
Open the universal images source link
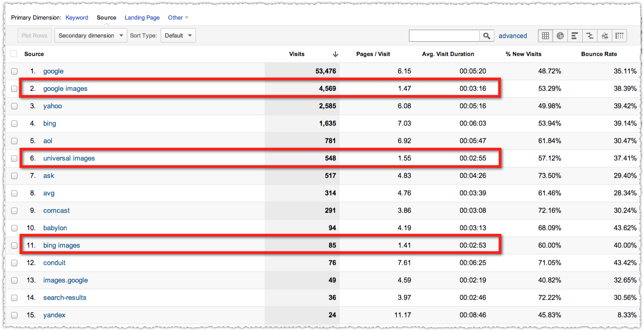[x=69, y=158]
